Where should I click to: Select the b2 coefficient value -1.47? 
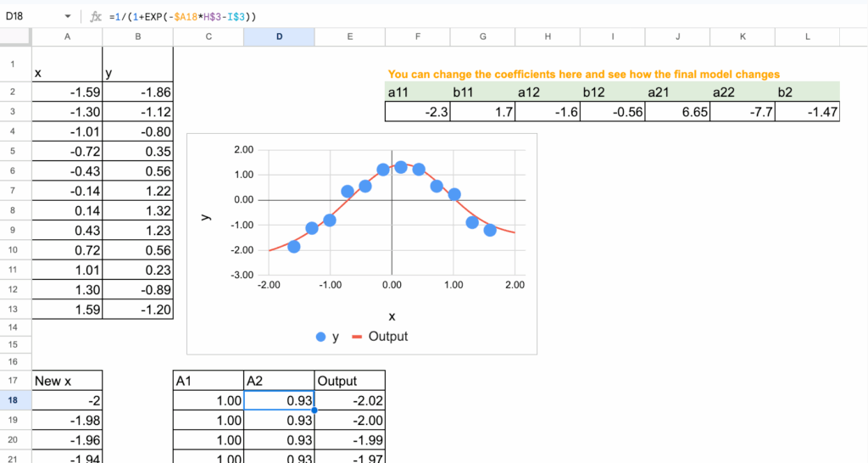point(806,112)
